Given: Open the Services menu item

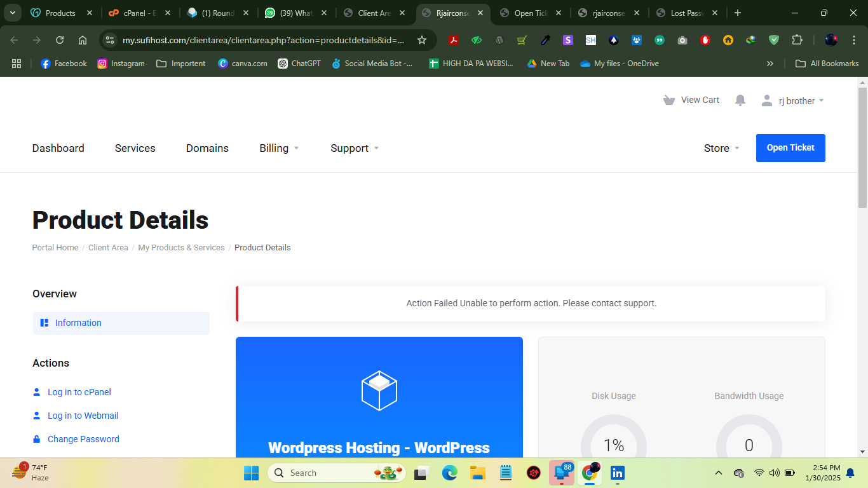Looking at the screenshot, I should tap(135, 148).
